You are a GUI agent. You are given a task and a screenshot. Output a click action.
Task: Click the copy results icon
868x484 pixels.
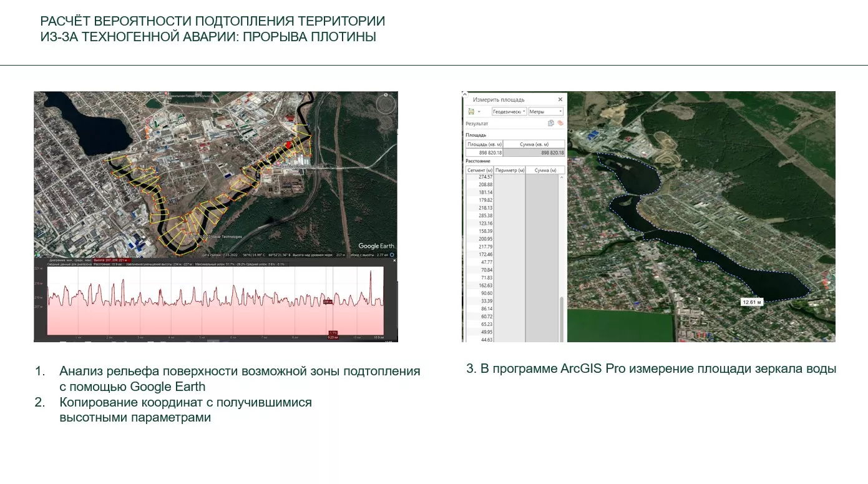(550, 124)
